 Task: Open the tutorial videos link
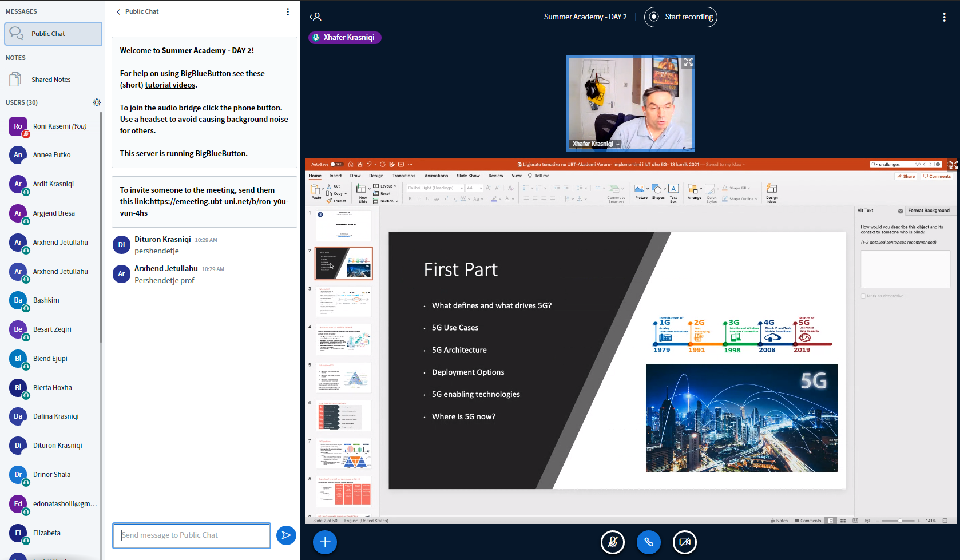tap(170, 85)
